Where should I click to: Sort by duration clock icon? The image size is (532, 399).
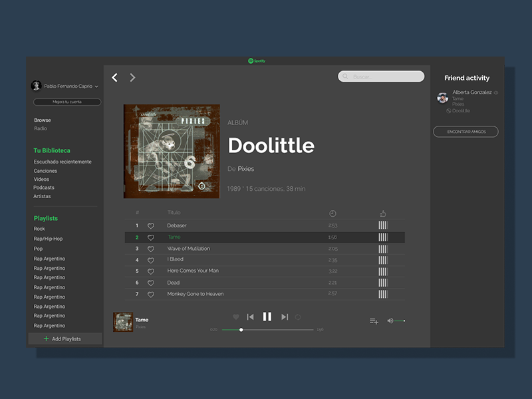[332, 213]
